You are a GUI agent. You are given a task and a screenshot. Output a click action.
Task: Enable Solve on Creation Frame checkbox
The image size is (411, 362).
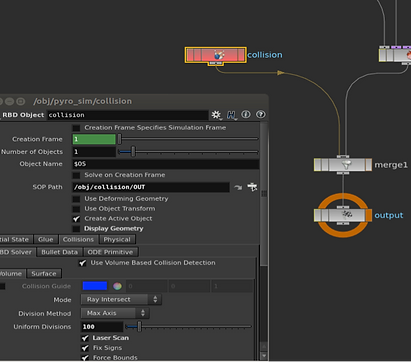pos(76,175)
